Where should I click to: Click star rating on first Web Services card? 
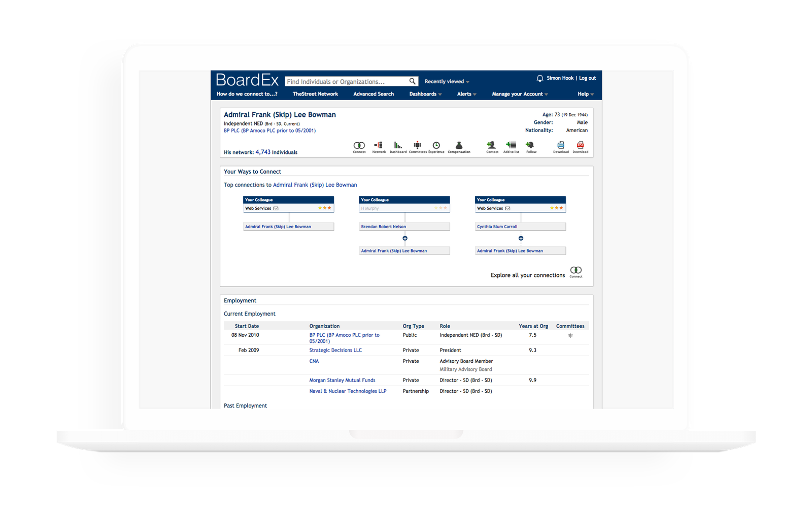tap(325, 208)
